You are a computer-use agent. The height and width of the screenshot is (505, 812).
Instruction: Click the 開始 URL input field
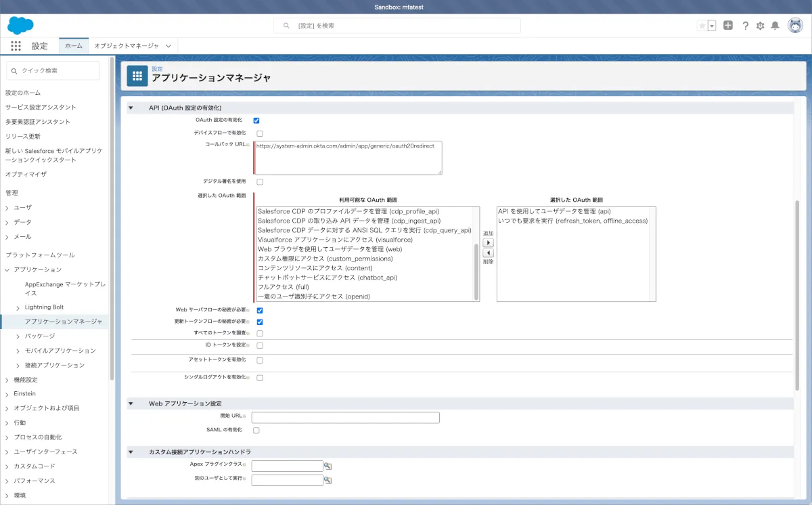[x=345, y=418]
